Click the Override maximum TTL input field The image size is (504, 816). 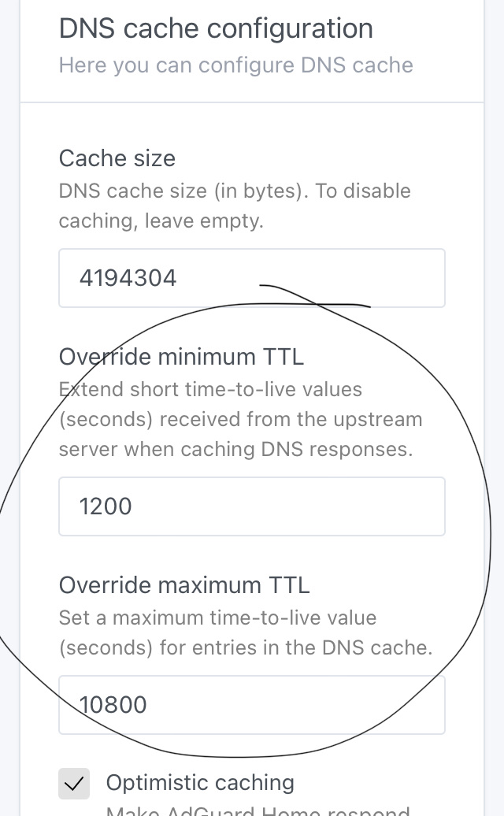coord(252,705)
